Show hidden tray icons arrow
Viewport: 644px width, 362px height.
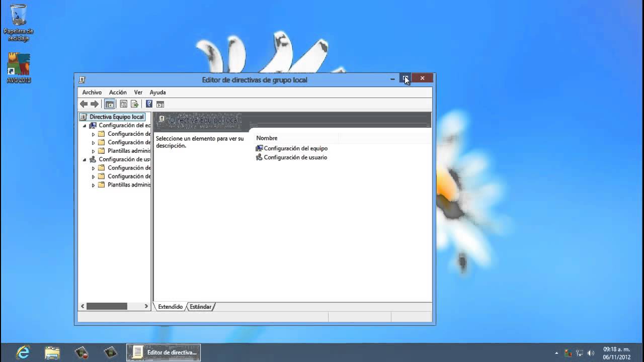(556, 353)
